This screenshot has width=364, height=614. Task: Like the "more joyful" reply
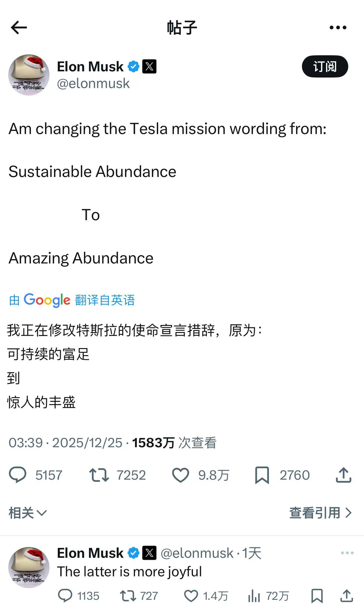191,596
